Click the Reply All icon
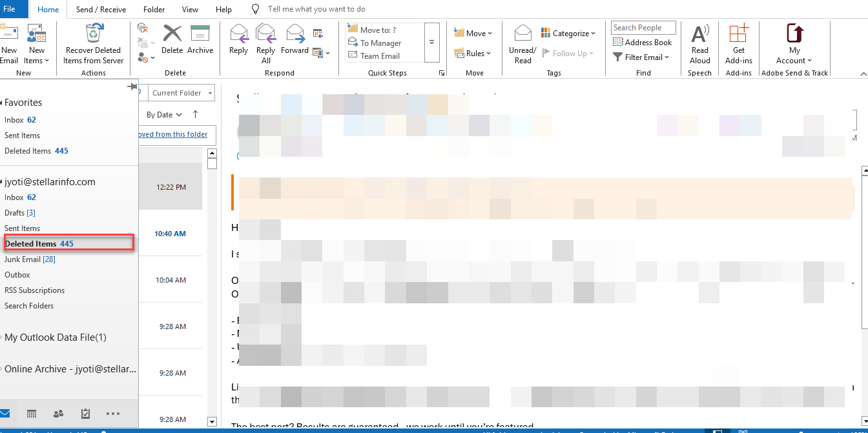The image size is (868, 433). (265, 34)
